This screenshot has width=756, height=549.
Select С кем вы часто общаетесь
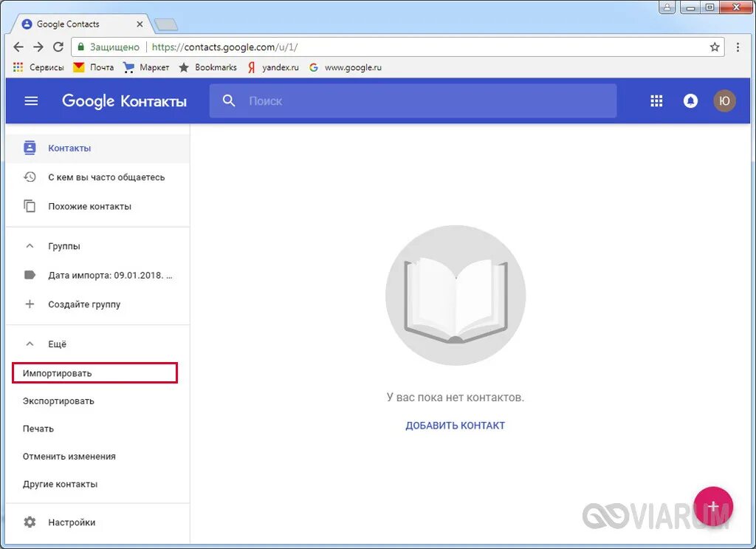point(108,177)
